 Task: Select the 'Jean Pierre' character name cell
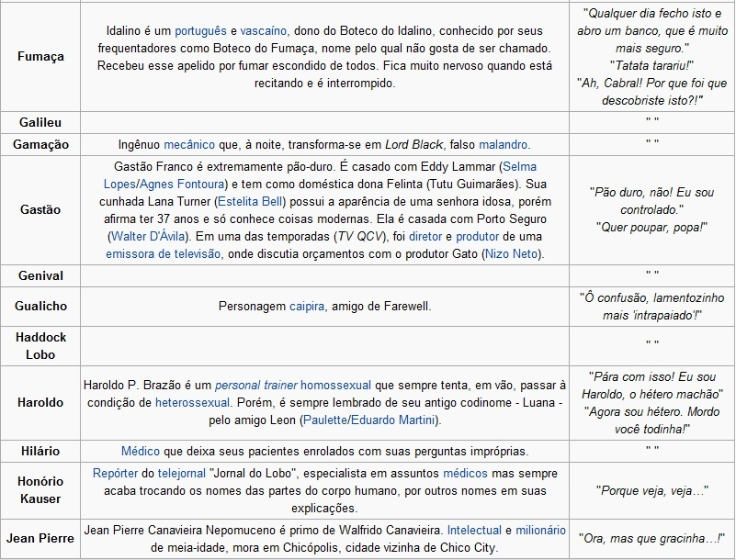click(x=40, y=538)
